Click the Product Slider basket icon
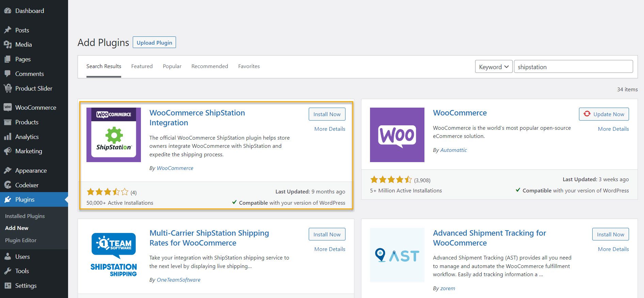This screenshot has height=298, width=644. coord(7,89)
